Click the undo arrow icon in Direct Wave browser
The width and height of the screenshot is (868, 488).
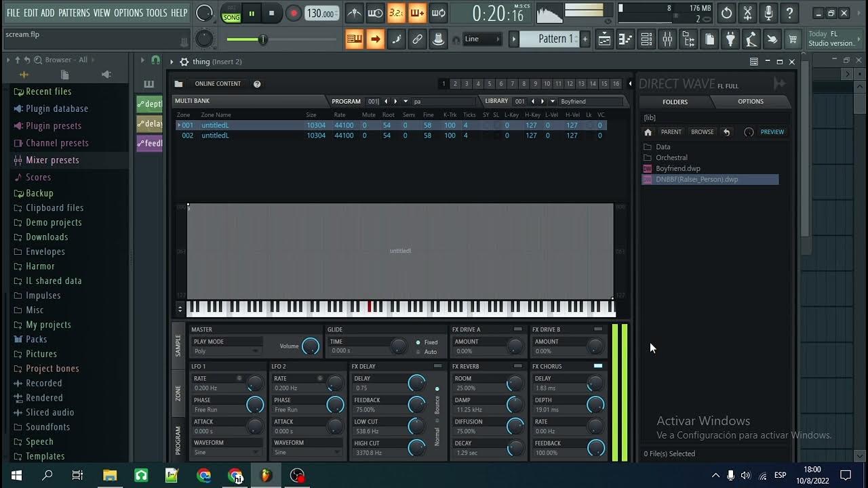pos(726,132)
